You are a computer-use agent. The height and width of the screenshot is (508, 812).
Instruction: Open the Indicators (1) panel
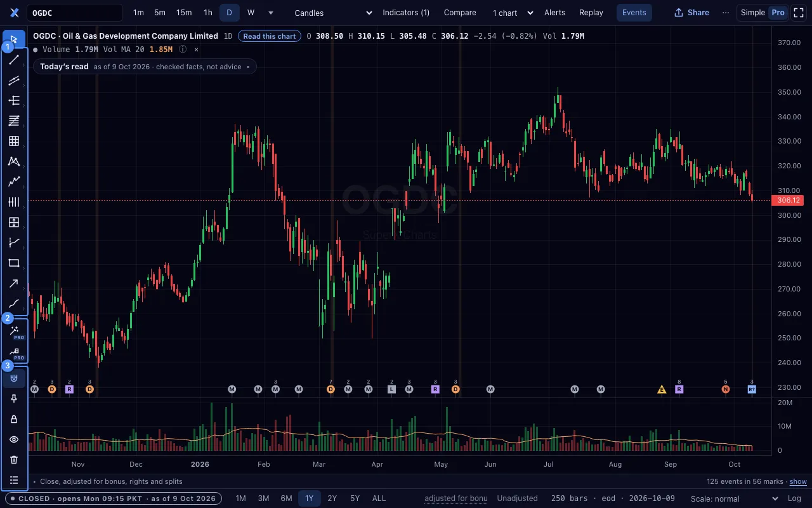coord(406,13)
